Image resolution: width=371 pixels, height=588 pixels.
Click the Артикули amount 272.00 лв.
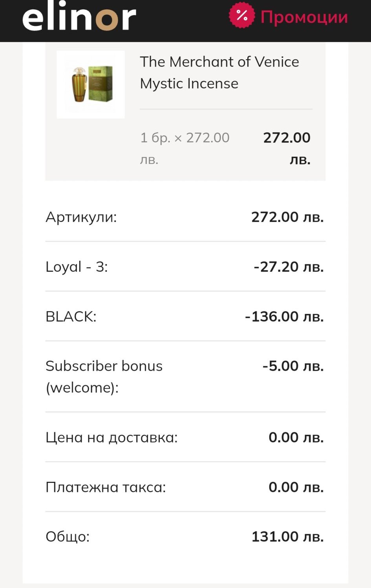(287, 217)
